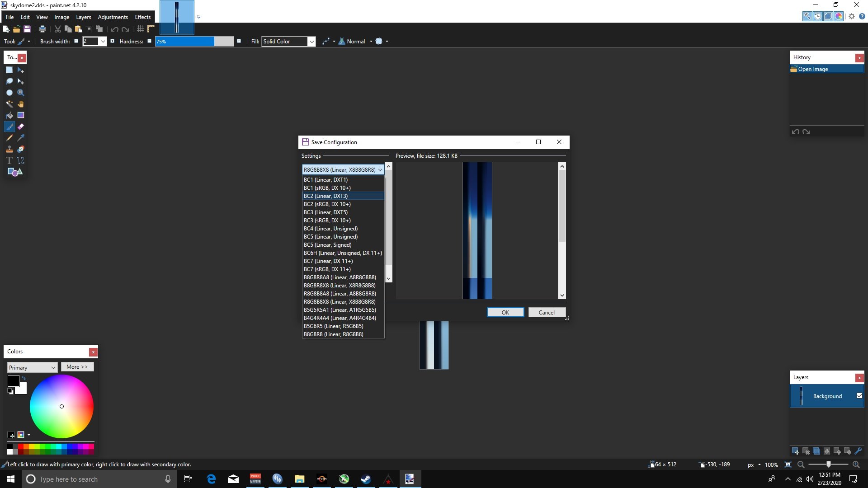
Task: Toggle pixel grid display in toolbar
Action: [x=140, y=29]
